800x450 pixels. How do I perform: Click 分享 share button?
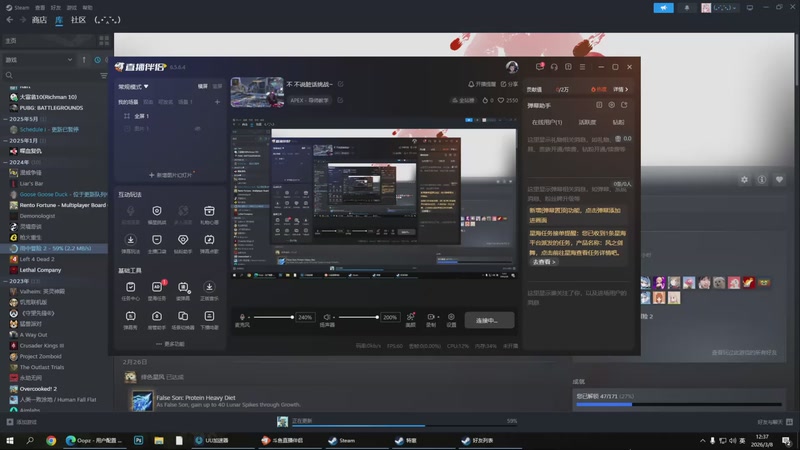509,84
